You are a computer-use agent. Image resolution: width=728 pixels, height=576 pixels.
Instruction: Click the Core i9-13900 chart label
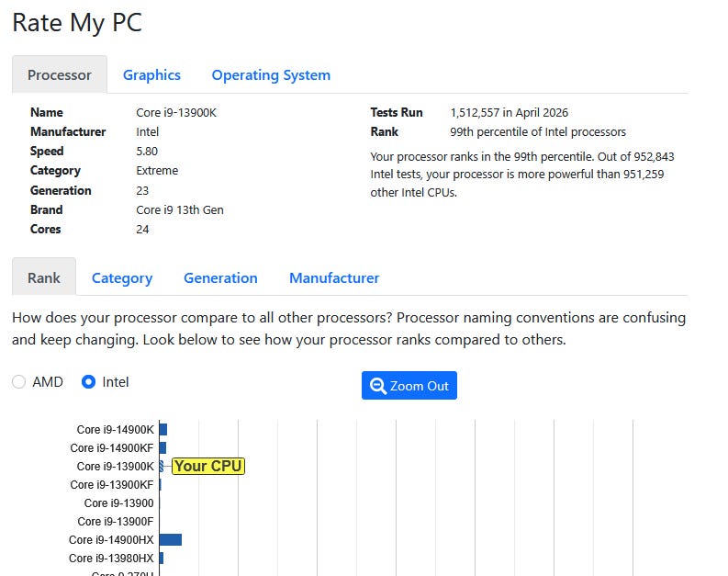pyautogui.click(x=118, y=503)
